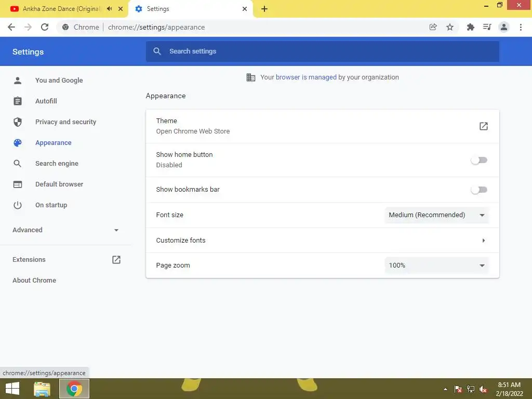This screenshot has height=399, width=532.
Task: Expand Customize fonts arrow
Action: click(484, 241)
